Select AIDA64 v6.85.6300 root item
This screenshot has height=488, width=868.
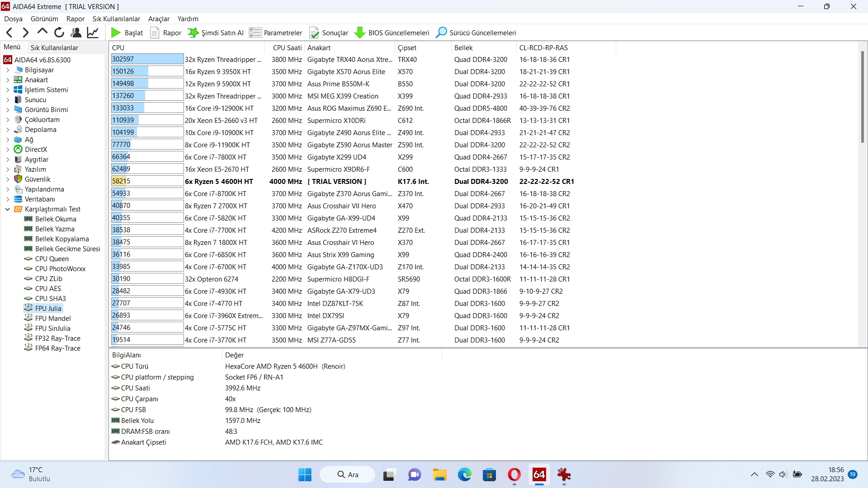tap(37, 60)
